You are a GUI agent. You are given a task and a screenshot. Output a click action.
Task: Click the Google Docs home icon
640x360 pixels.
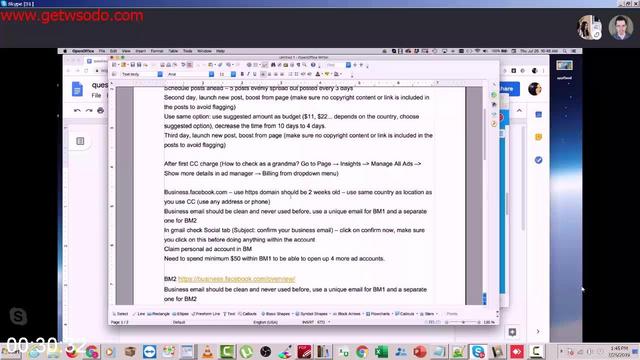(78, 89)
